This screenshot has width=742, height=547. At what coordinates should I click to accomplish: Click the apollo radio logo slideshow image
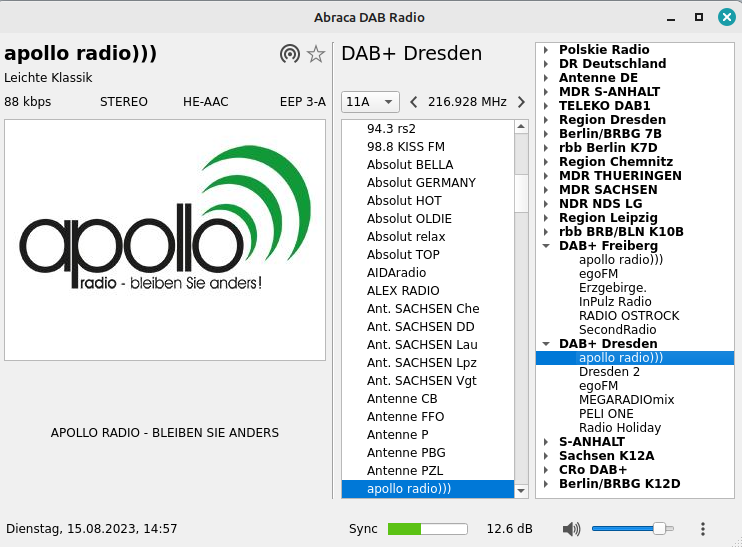pos(165,240)
